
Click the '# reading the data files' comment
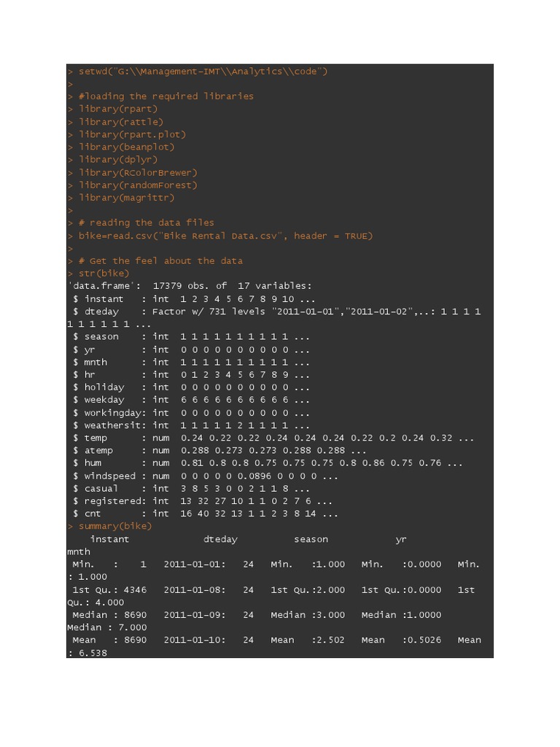pyautogui.click(x=147, y=222)
